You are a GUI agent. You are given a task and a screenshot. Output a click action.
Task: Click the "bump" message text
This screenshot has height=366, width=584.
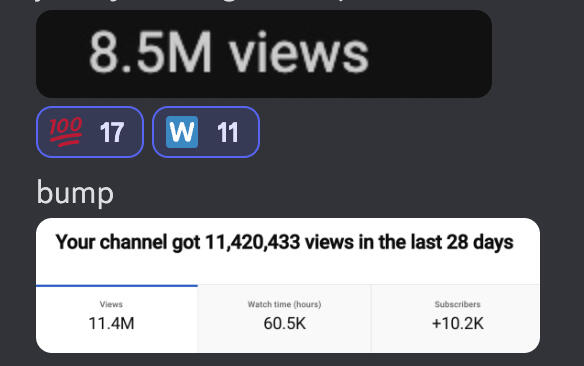pyautogui.click(x=75, y=194)
